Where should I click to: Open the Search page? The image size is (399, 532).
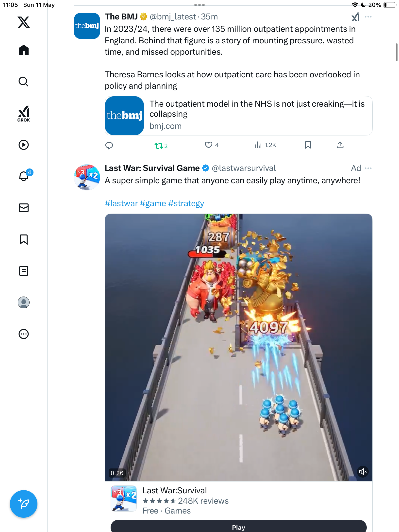pyautogui.click(x=24, y=82)
